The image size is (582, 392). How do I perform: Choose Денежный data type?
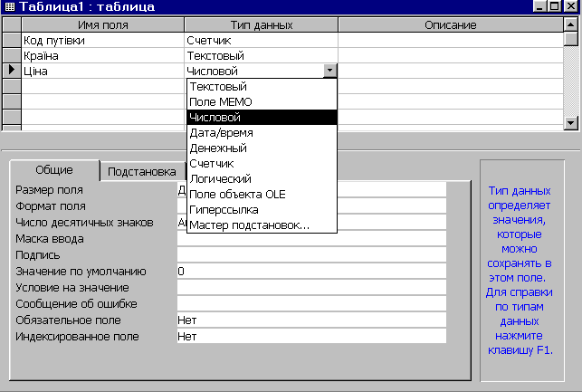[x=262, y=148]
